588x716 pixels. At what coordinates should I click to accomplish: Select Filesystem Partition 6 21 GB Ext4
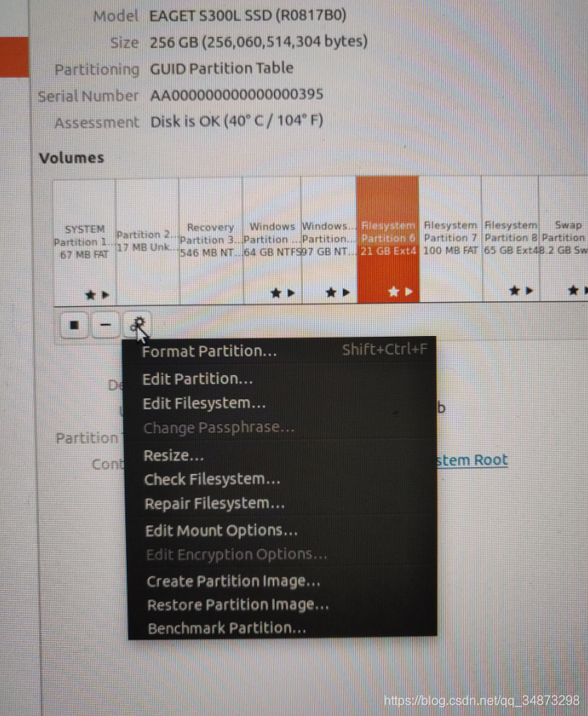tap(388, 239)
